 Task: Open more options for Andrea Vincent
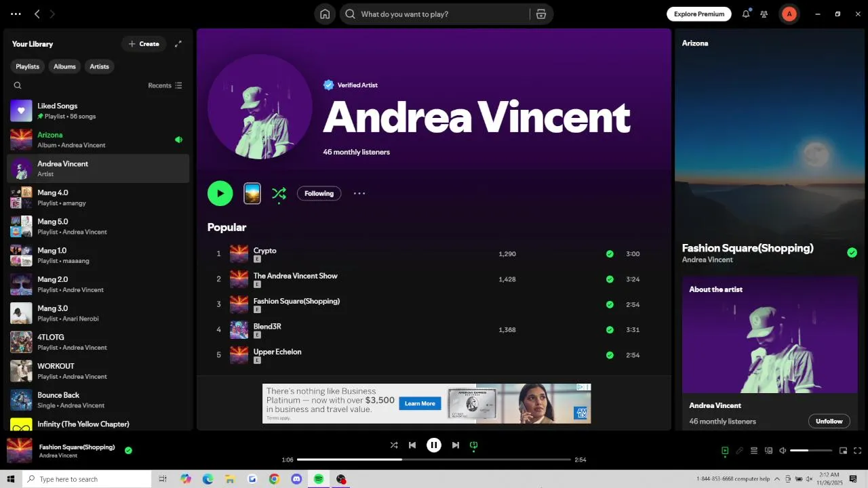pos(359,193)
